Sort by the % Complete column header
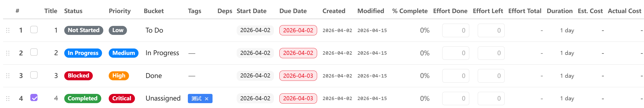 410,11
